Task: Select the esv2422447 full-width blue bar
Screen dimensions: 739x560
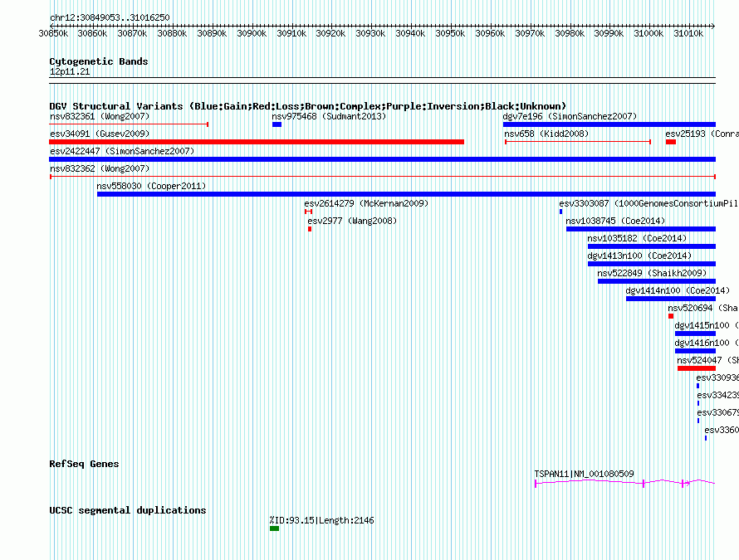Action: click(x=382, y=159)
